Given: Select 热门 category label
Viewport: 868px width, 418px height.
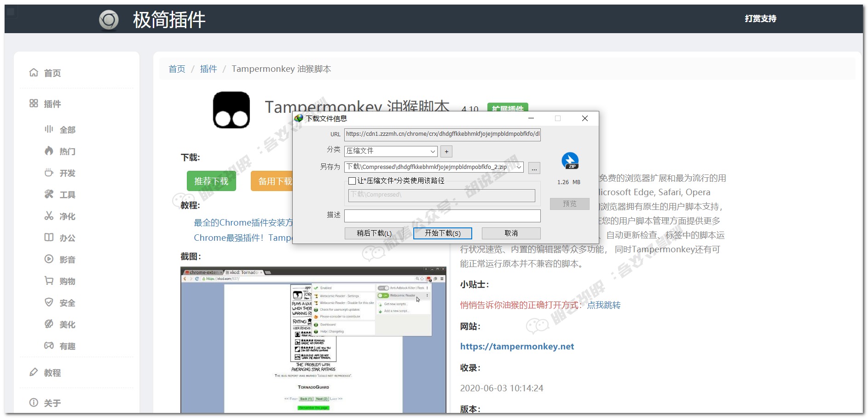Looking at the screenshot, I should [x=68, y=151].
